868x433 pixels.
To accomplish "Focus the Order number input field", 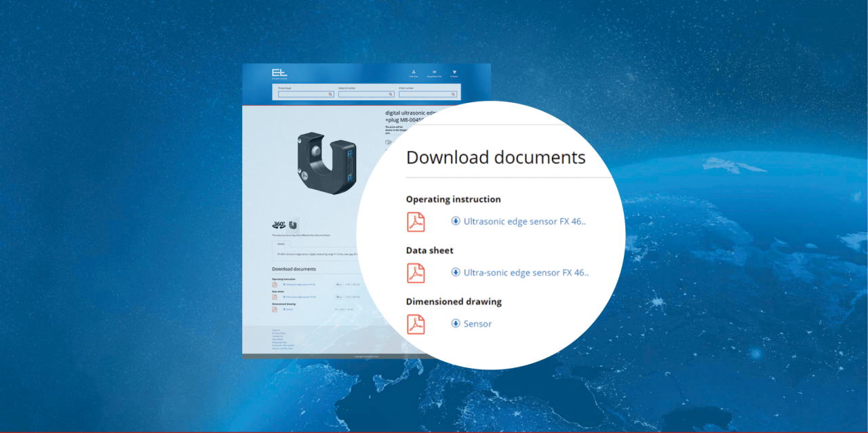I will coord(428,94).
